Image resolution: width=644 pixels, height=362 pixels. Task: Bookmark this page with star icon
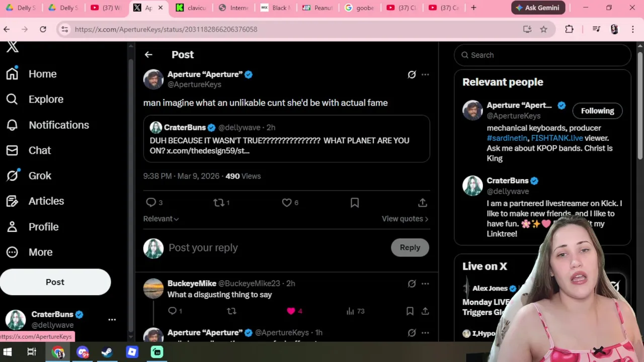pos(543,29)
